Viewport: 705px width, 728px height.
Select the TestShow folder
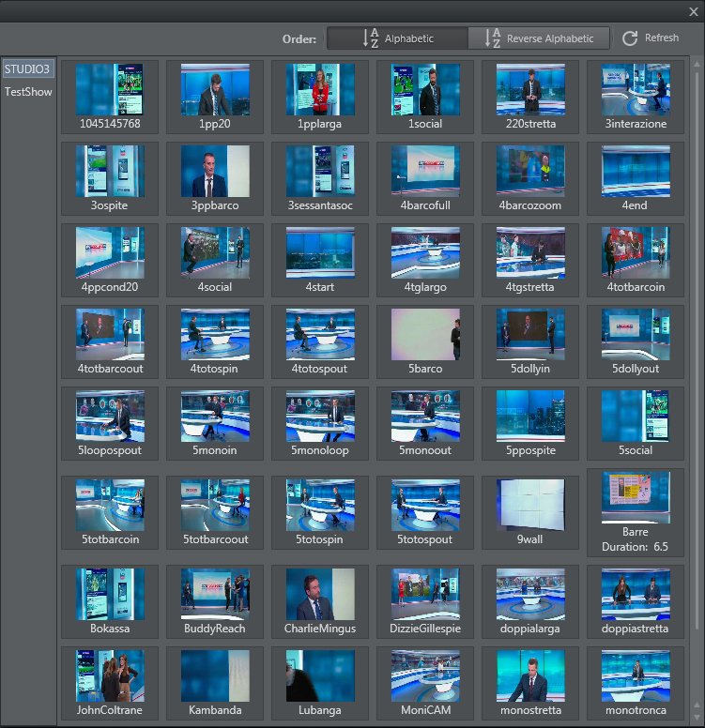28,92
